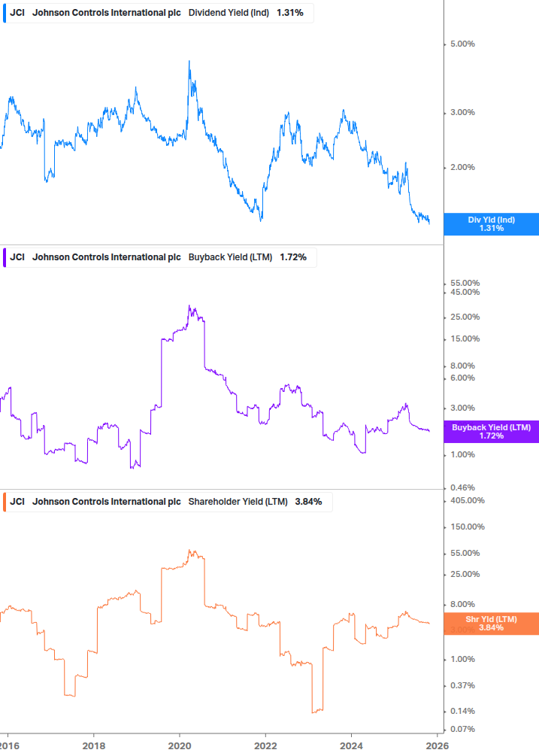This screenshot has height=756, width=539.
Task: Click the 0.46% tick on the buyback yield axis
Action: pos(462,488)
